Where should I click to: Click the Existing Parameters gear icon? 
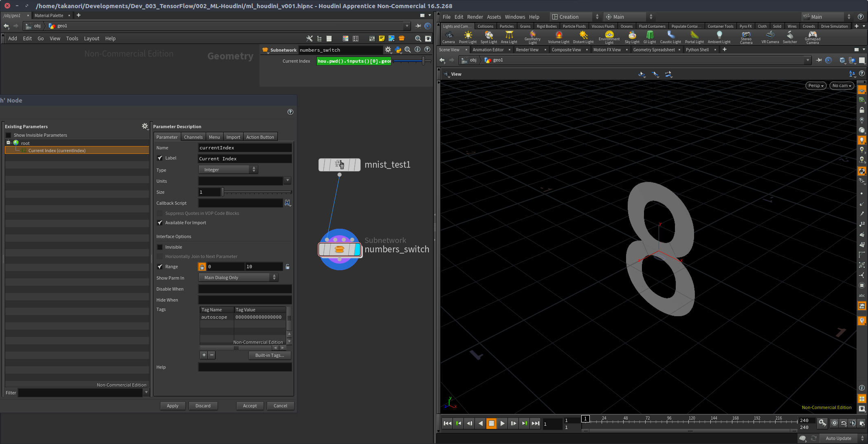[145, 126]
